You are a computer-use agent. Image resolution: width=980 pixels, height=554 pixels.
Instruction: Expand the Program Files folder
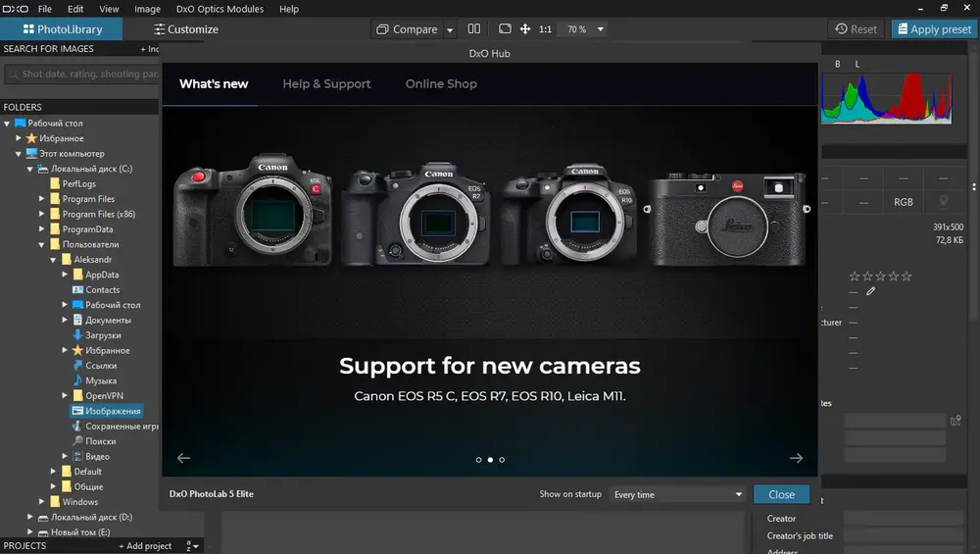coord(42,199)
